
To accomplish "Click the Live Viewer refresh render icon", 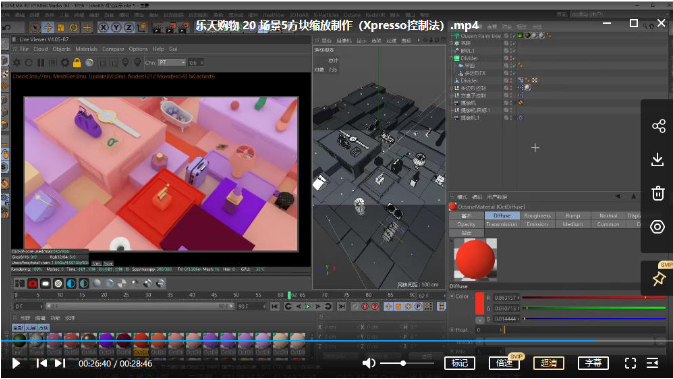I will tap(29, 63).
